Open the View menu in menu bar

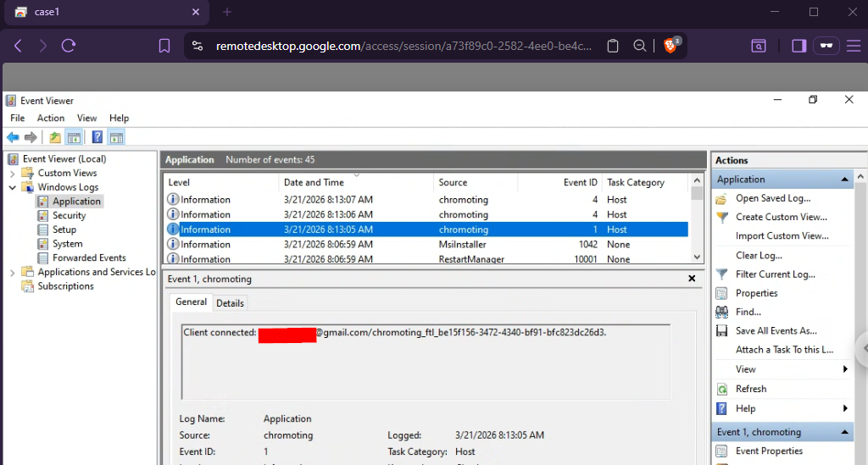click(87, 118)
